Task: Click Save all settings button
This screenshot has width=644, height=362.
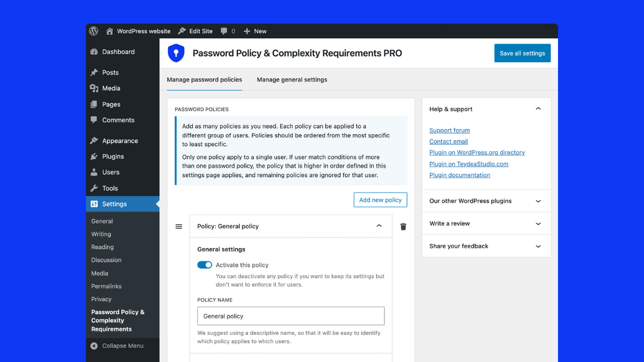Action: click(x=522, y=53)
